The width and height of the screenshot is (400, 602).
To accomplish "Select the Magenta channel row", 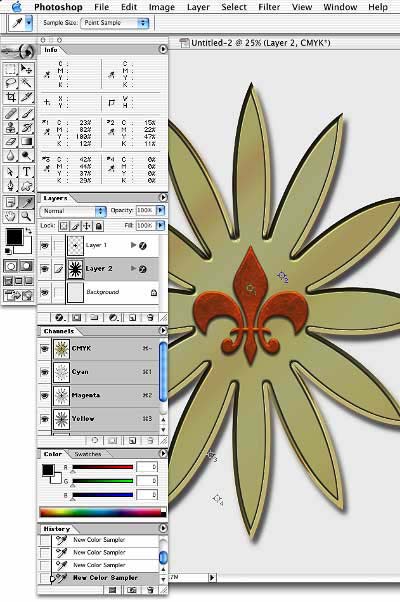I will click(x=99, y=395).
